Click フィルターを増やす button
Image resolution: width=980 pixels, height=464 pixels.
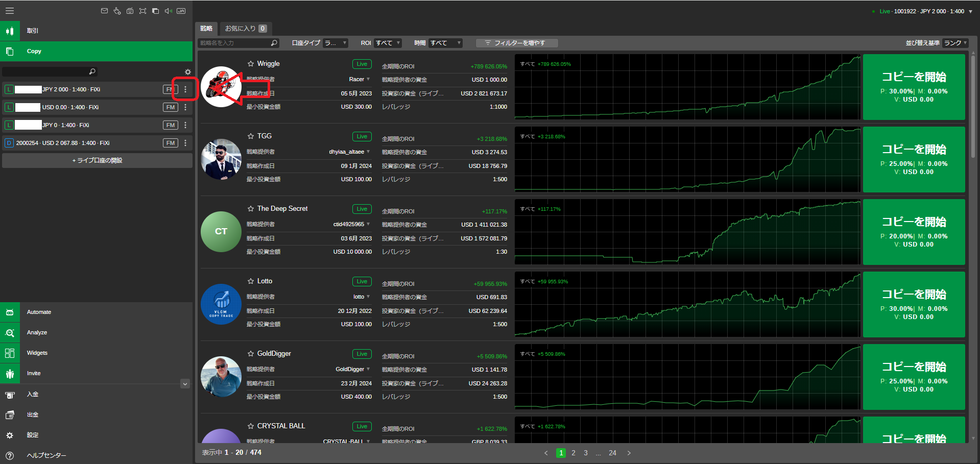(516, 43)
